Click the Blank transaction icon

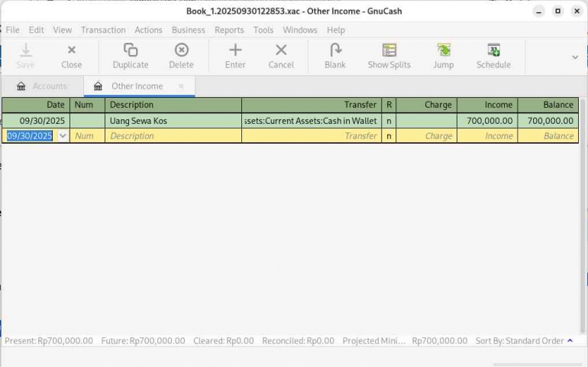click(334, 50)
